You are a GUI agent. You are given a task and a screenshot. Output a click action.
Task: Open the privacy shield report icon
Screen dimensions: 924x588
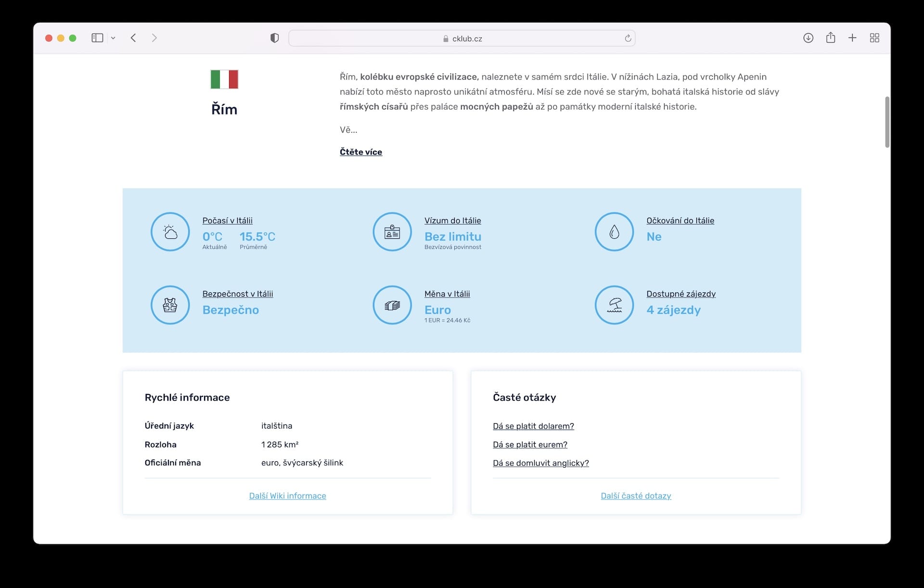(274, 38)
